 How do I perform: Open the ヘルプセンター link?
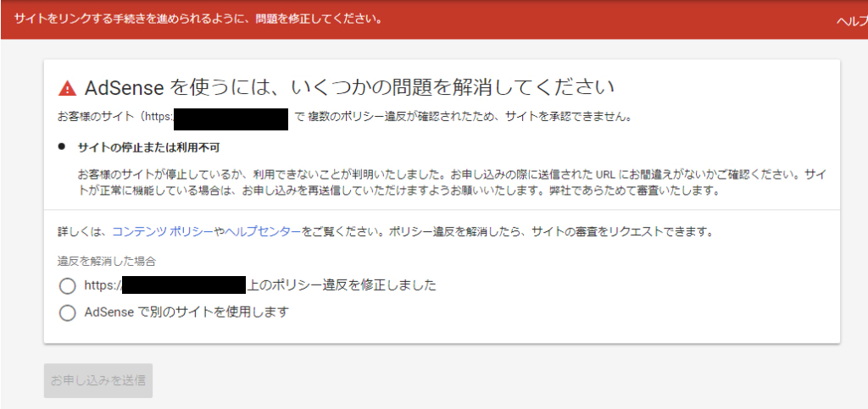coord(263,232)
